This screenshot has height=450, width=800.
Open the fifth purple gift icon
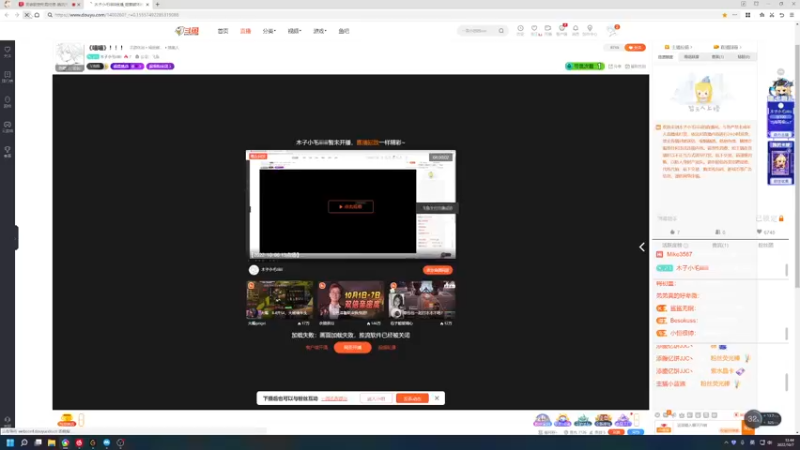coord(623,420)
